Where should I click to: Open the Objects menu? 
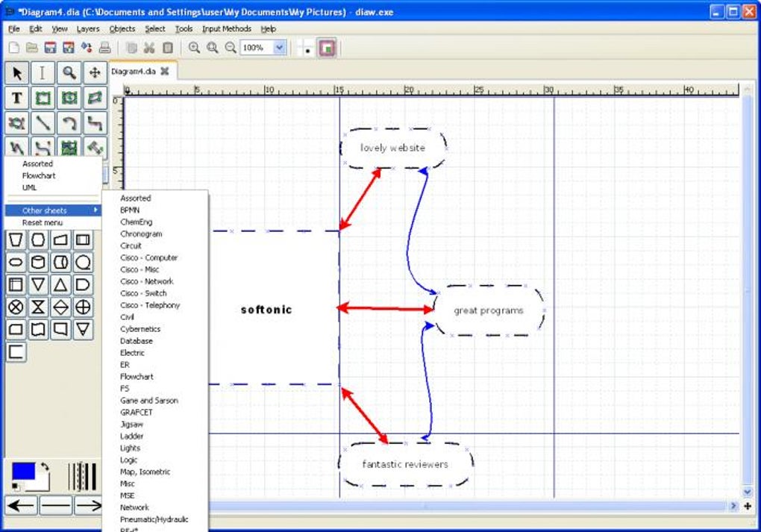coord(122,29)
